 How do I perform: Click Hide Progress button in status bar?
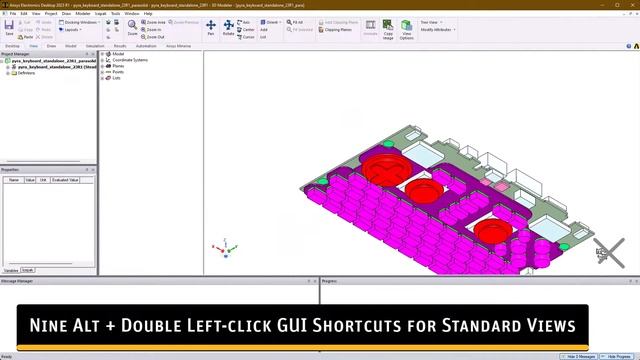tap(617, 357)
